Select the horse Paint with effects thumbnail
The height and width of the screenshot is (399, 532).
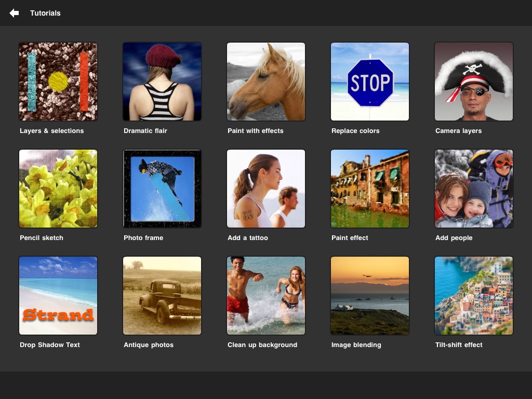coord(266,82)
